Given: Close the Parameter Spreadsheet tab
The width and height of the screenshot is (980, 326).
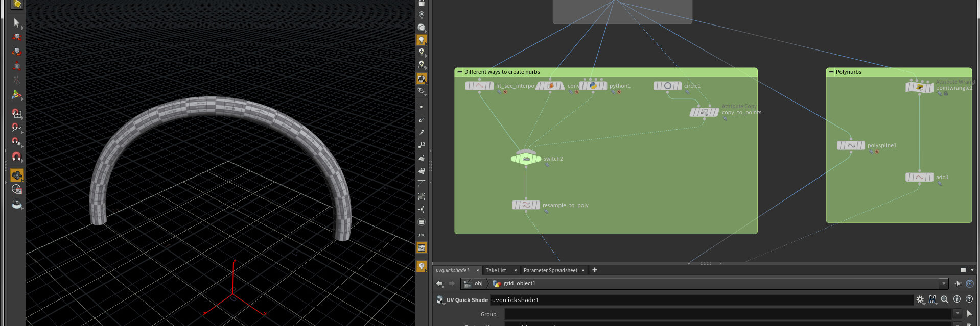Looking at the screenshot, I should click(x=582, y=270).
